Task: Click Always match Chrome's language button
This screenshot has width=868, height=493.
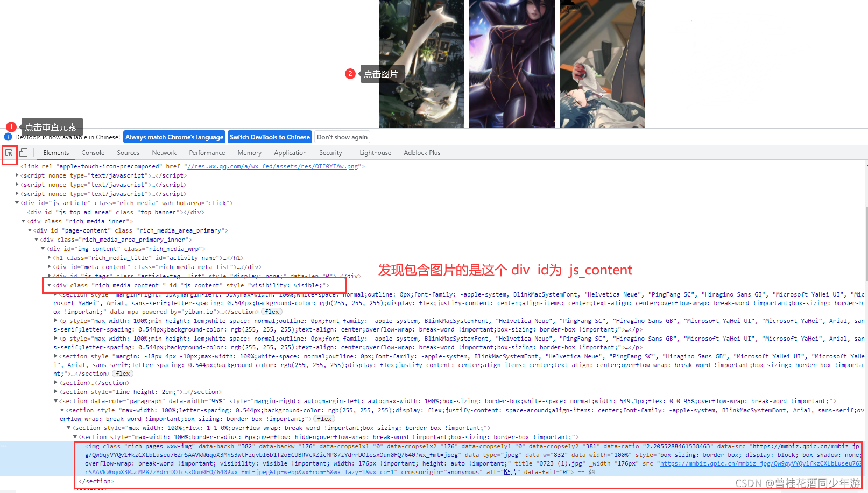Action: [x=174, y=137]
